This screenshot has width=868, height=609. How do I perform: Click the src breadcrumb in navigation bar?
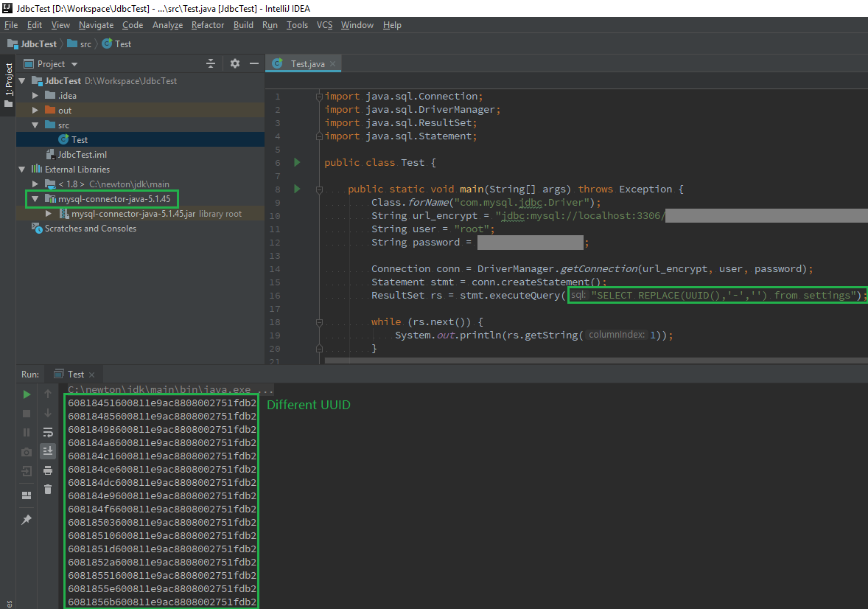[85, 44]
